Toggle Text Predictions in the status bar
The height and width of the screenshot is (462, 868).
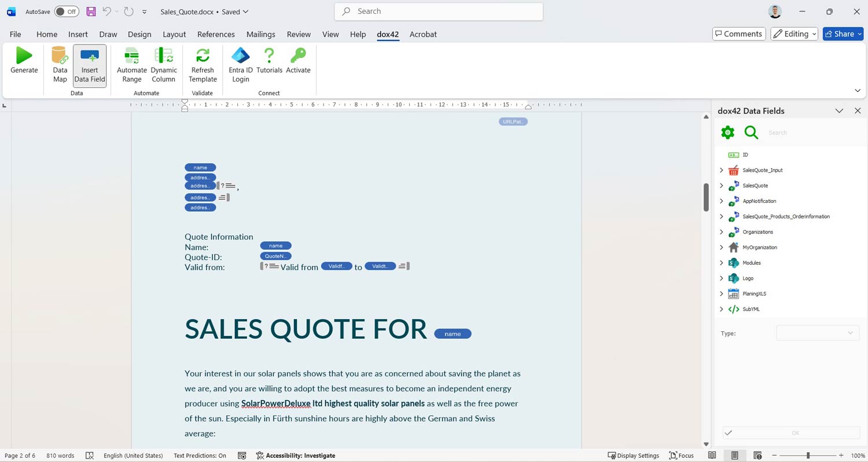[x=200, y=455]
